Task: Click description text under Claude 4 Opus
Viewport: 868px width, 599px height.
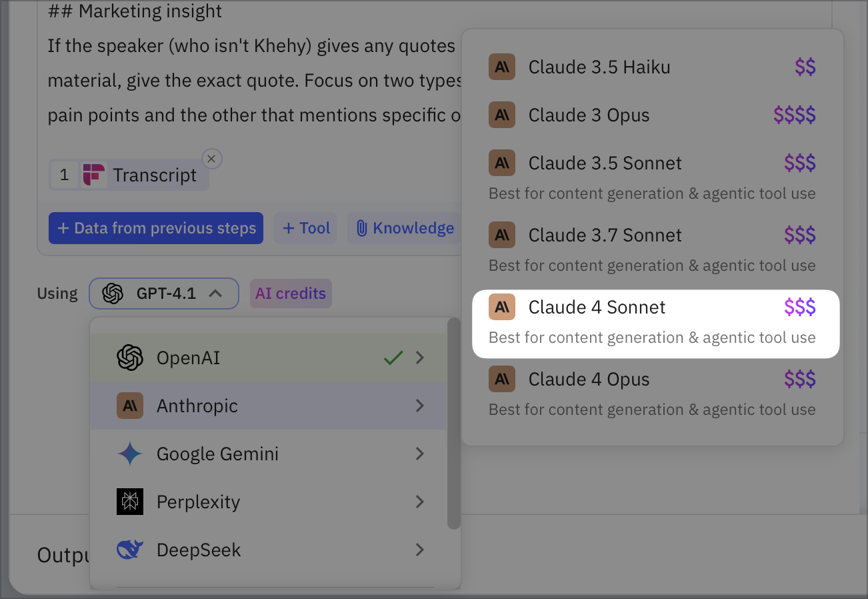Action: coord(652,410)
